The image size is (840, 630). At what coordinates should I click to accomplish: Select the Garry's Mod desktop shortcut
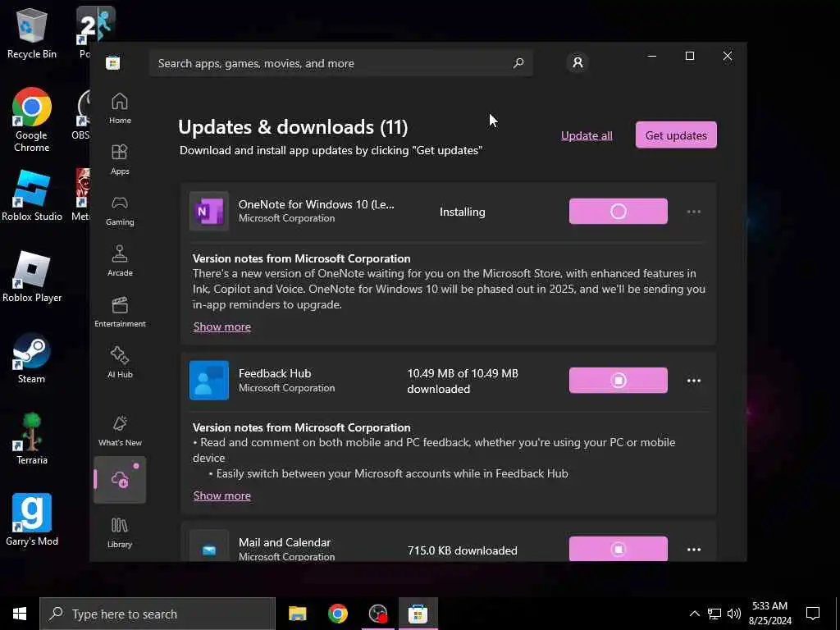[x=32, y=520]
